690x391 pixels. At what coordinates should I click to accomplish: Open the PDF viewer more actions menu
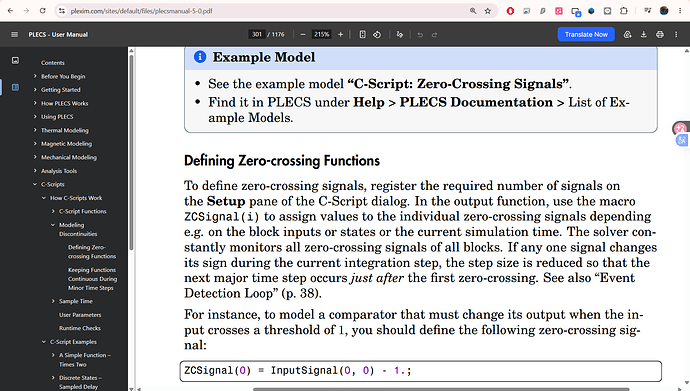(x=676, y=34)
